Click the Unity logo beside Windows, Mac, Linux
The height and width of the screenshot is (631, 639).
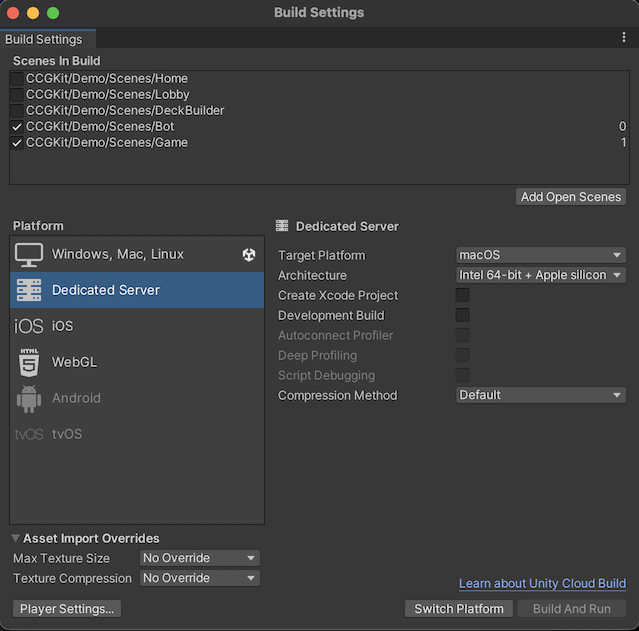point(249,255)
